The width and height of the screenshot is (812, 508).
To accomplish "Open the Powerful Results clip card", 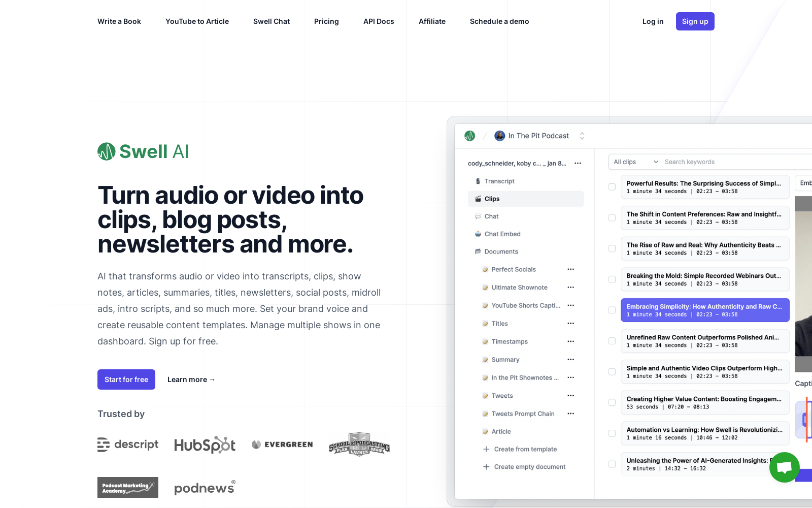I will (x=705, y=187).
